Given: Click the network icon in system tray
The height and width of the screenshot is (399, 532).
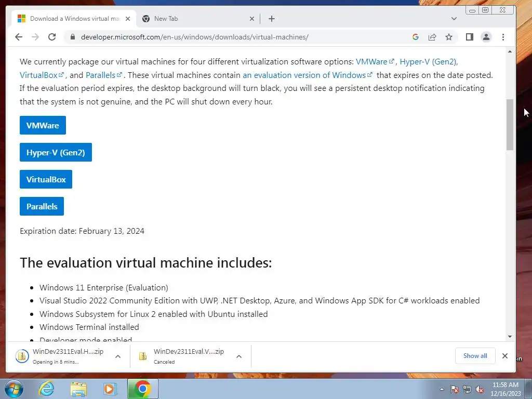Looking at the screenshot, I should pos(467,389).
